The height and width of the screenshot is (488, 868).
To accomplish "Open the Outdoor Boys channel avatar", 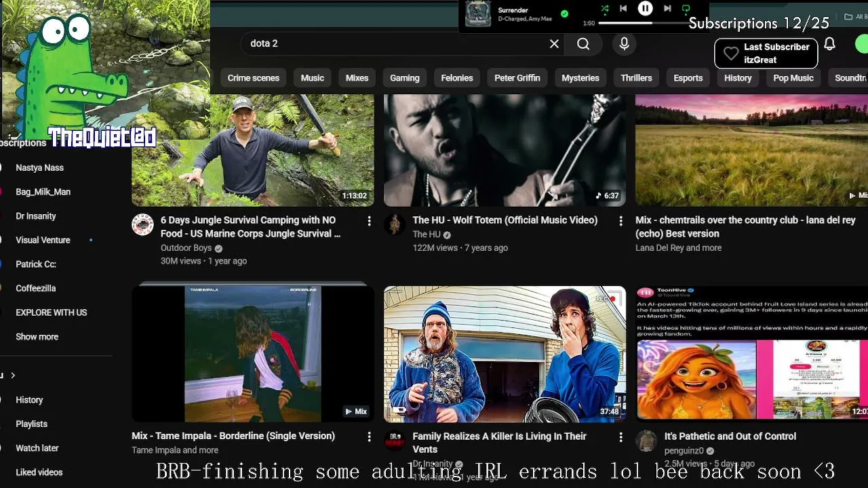I will pyautogui.click(x=142, y=224).
